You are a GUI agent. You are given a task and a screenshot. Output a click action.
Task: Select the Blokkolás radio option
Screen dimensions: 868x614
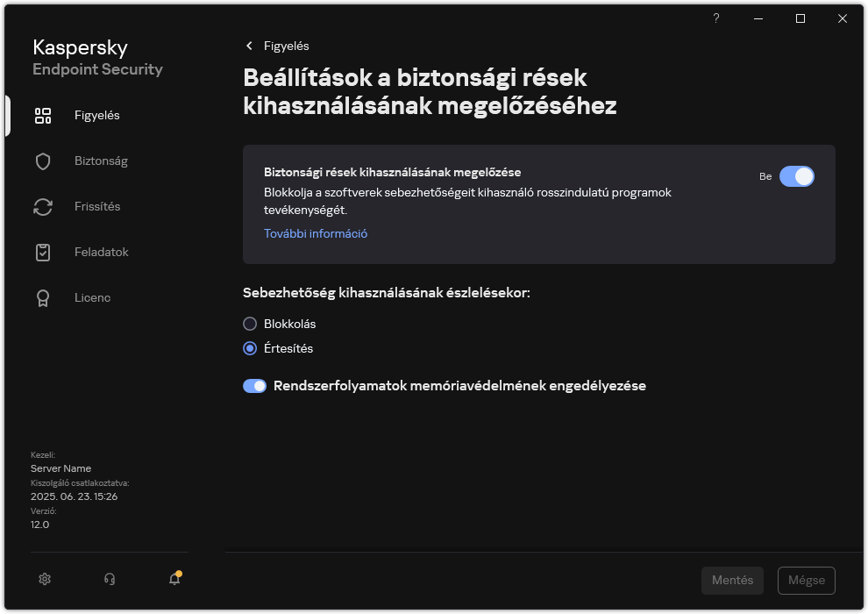[248, 324]
